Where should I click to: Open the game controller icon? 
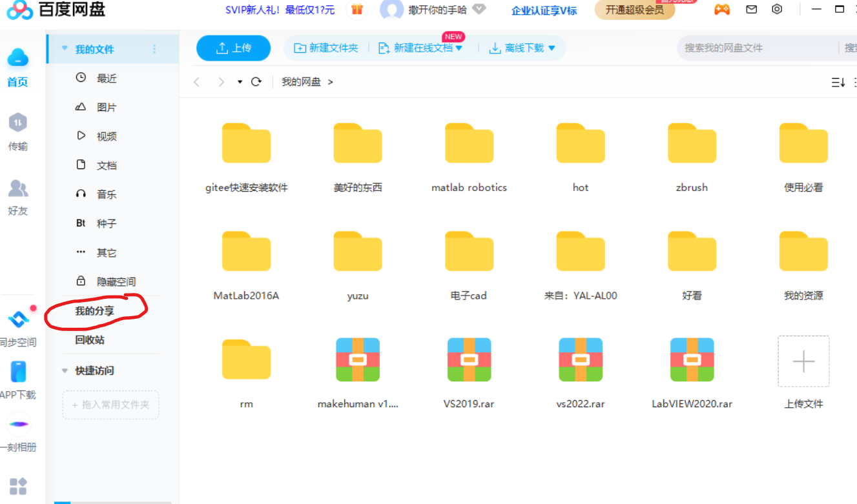tap(721, 10)
